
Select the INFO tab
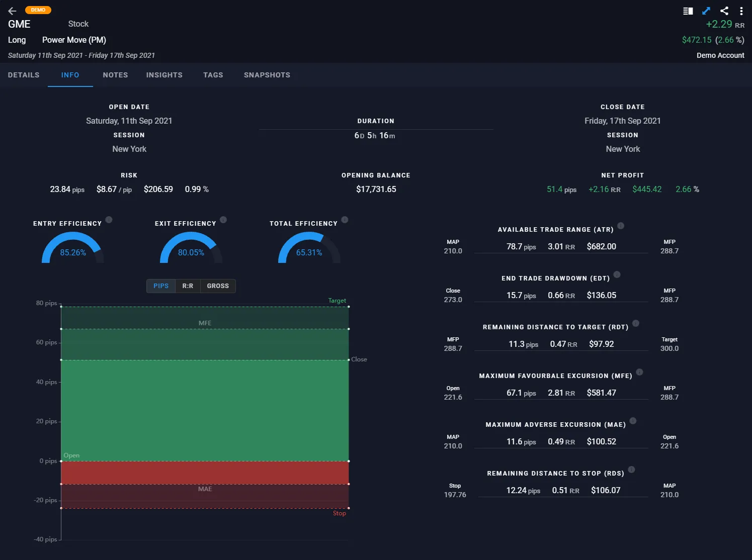point(70,75)
